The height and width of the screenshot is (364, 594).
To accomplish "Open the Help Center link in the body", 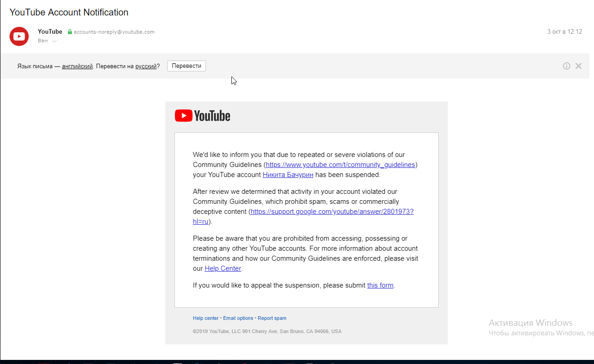I will [223, 268].
